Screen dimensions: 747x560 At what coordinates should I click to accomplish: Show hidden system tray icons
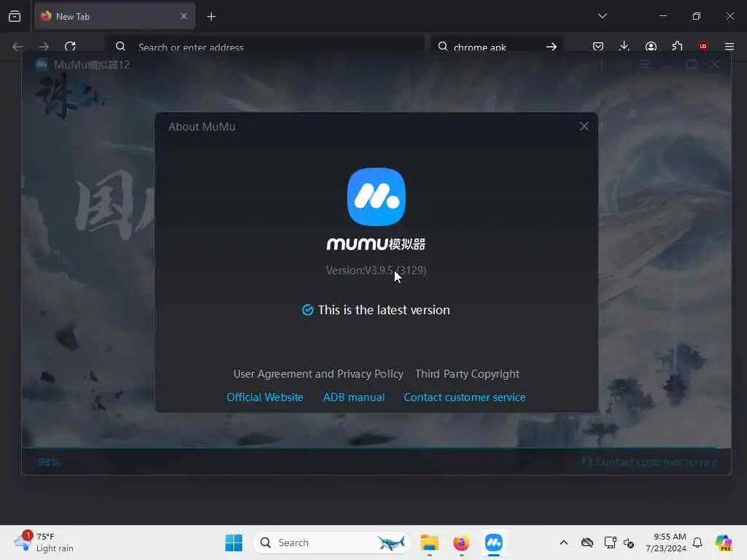[x=564, y=542]
